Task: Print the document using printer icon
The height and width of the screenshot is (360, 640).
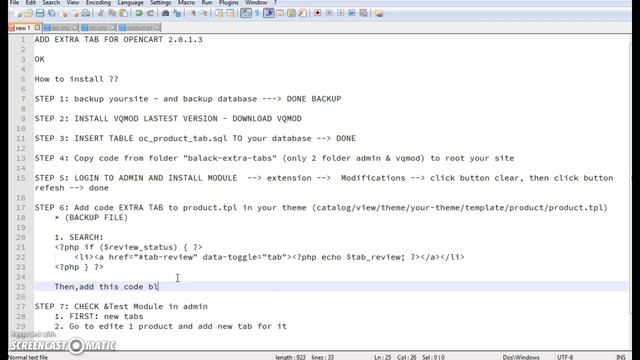Action: 85,13
